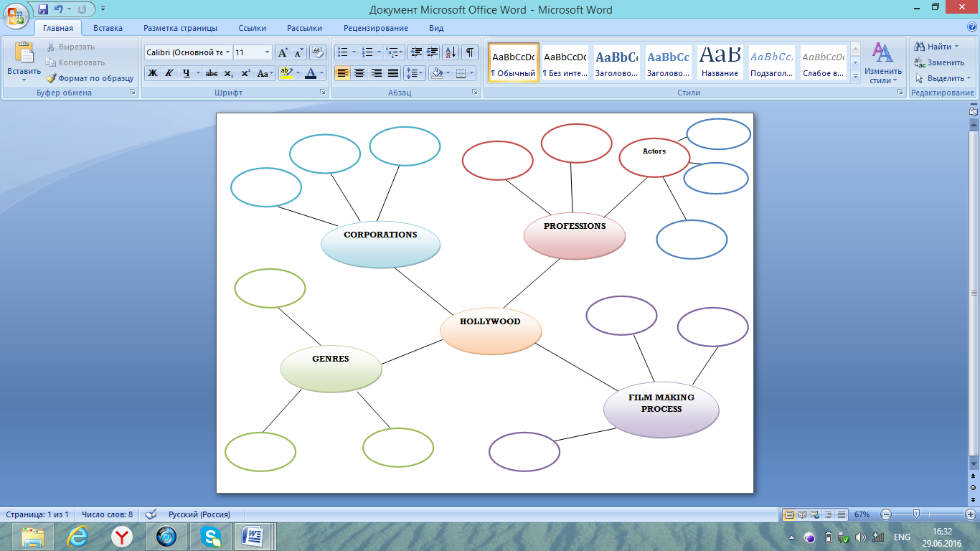This screenshot has width=980, height=551.
Task: Switch to the Ссылки tab
Action: [253, 28]
